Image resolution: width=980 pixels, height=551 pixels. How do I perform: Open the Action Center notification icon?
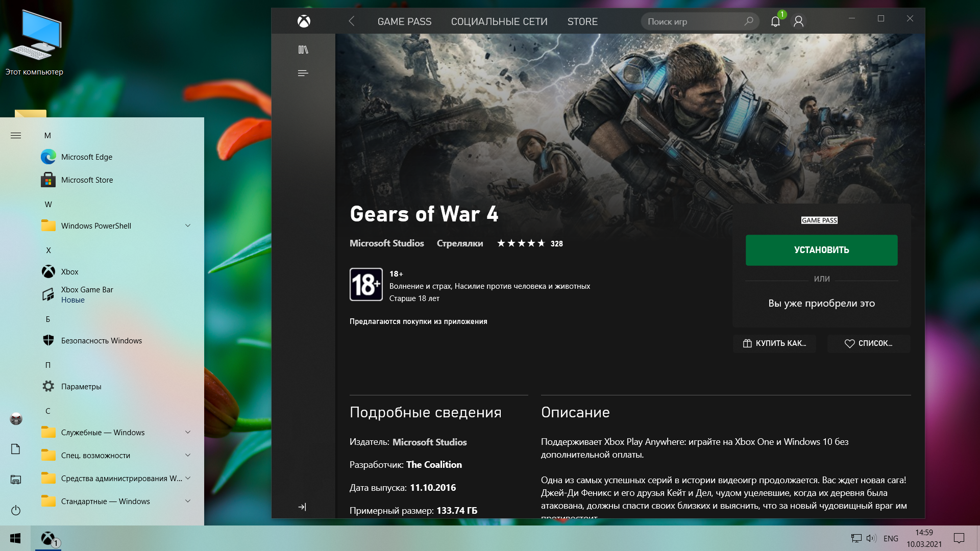click(959, 538)
